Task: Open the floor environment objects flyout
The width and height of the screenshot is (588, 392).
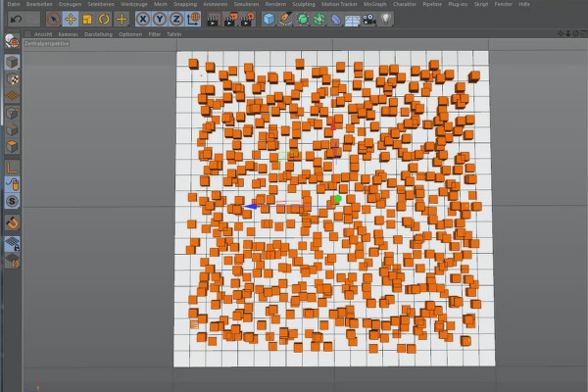Action: coord(352,20)
